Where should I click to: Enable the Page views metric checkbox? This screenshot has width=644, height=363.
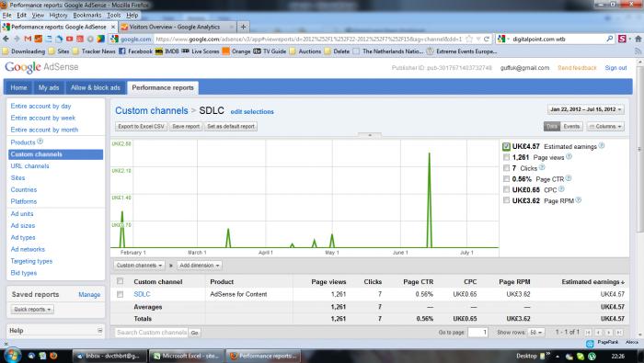(x=506, y=157)
